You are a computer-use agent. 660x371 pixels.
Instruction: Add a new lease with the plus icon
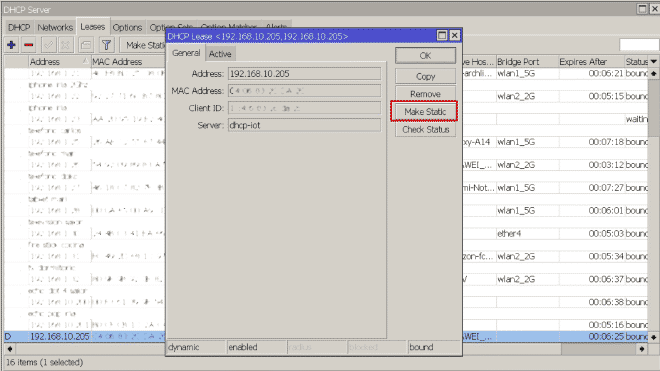11,45
